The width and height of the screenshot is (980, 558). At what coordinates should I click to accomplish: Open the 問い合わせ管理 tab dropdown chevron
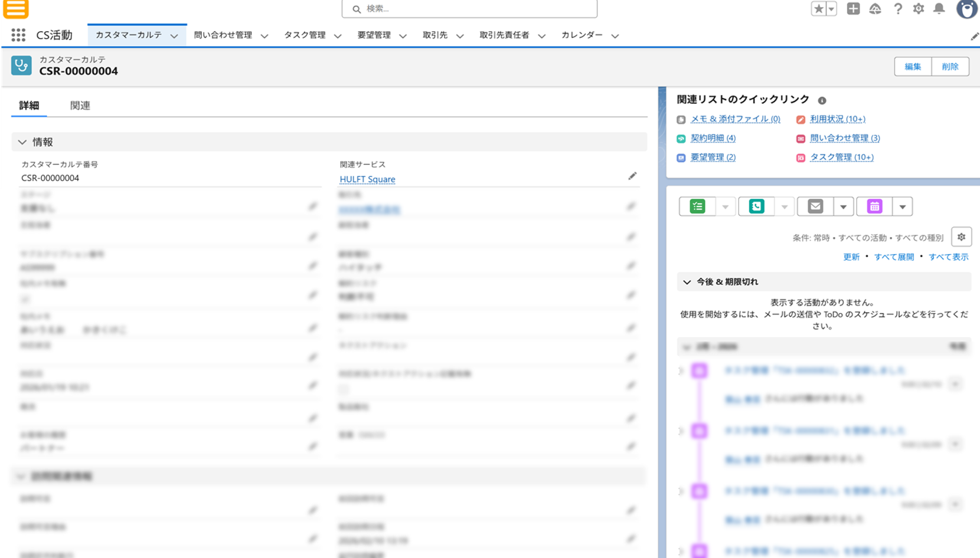(264, 36)
